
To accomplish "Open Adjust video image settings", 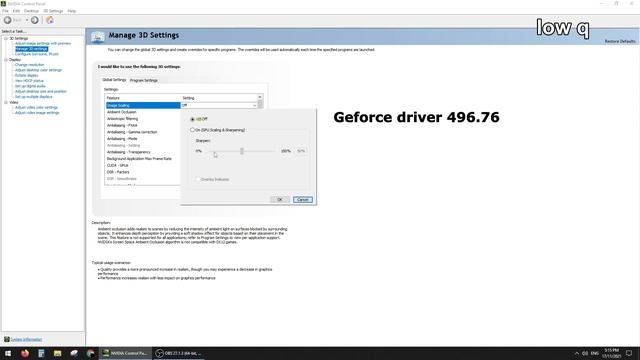I will (x=37, y=113).
